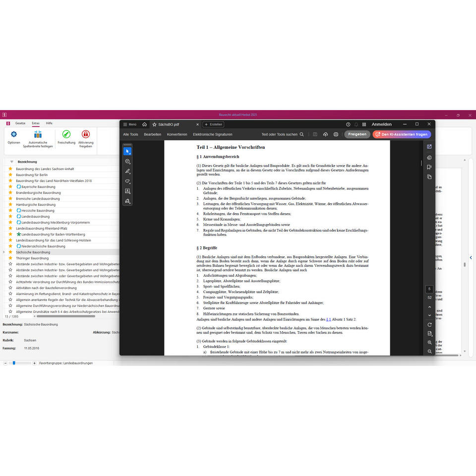The image size is (476, 476).
Task: Click Den KI-Assistenten fragen button
Action: coord(402,134)
